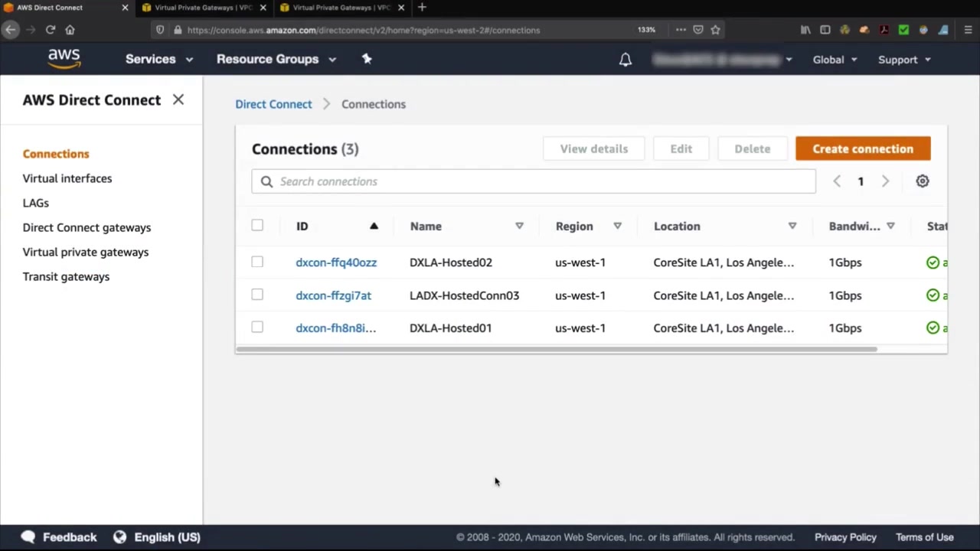Click the red PDF extension icon

coord(884,30)
